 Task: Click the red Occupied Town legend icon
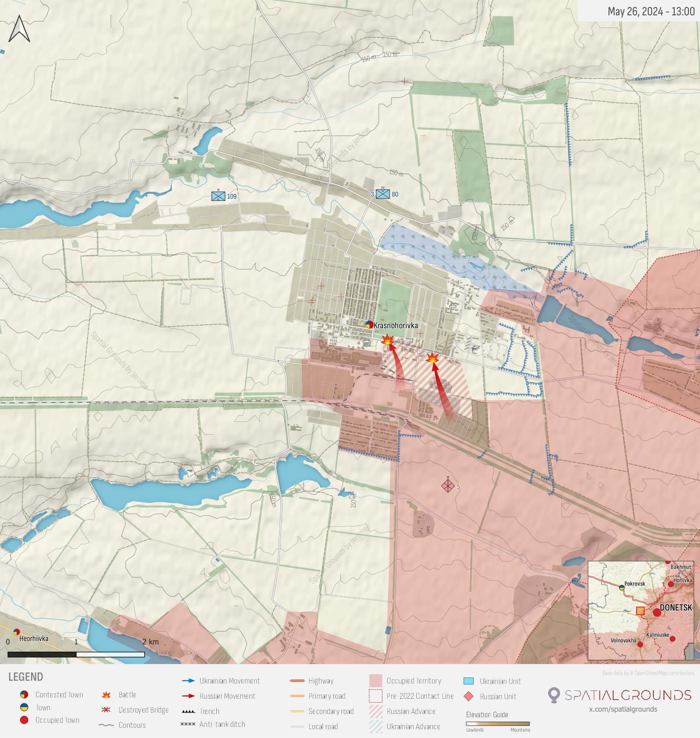pos(24,720)
